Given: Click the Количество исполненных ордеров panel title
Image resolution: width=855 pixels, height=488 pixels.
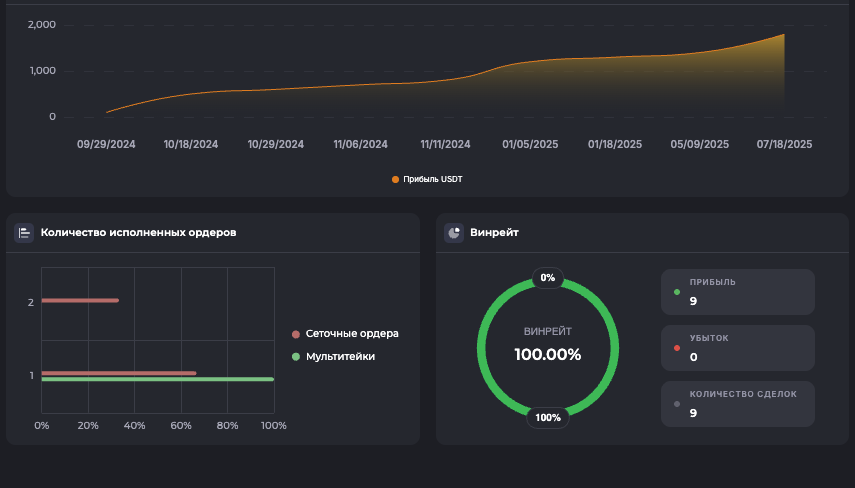Looking at the screenshot, I should (138, 233).
